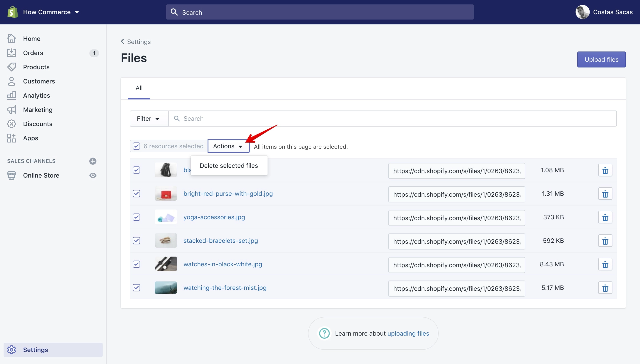This screenshot has width=640, height=364.
Task: Click the Costas Sacas account name
Action: click(613, 12)
